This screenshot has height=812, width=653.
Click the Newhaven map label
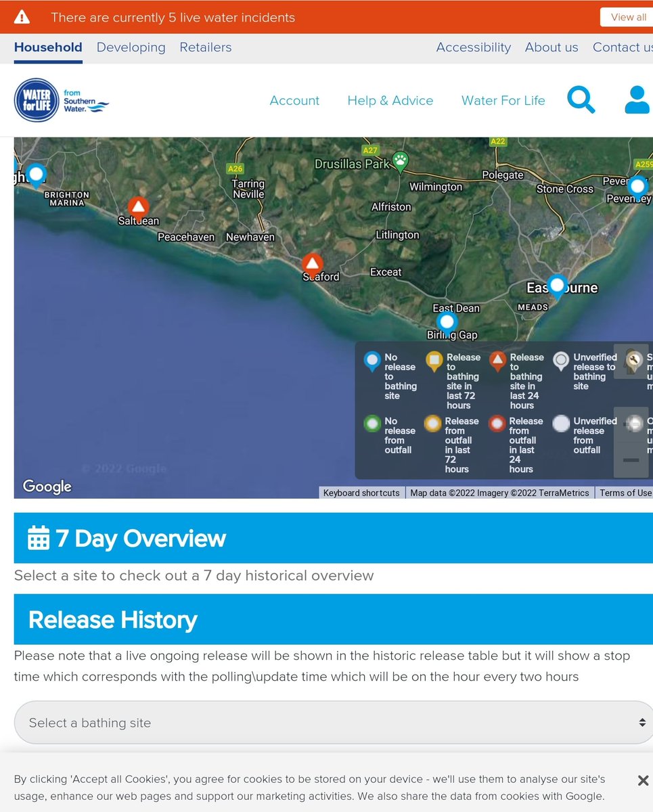250,237
